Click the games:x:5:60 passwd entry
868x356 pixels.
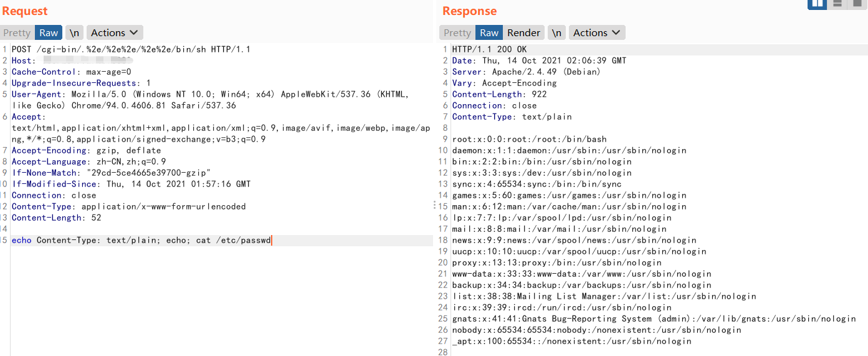pyautogui.click(x=570, y=195)
